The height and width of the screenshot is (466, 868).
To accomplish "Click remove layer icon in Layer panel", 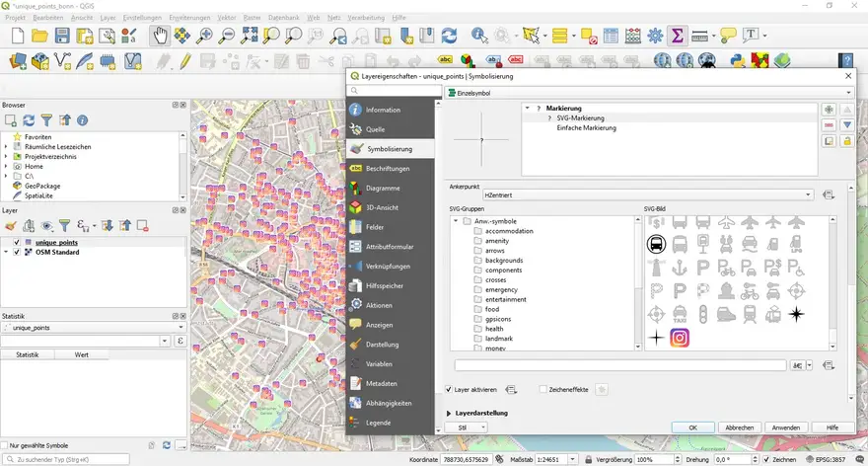I will click(142, 225).
